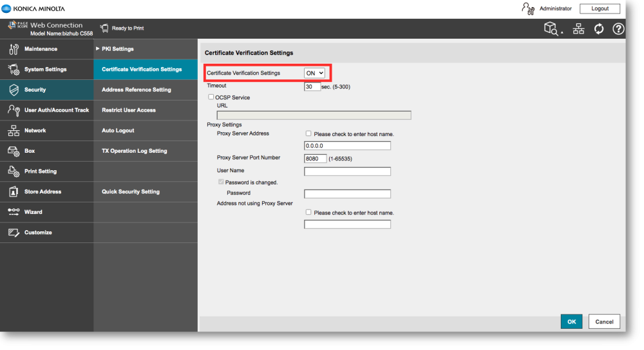Click the Network topology icon in sidebar
The width and height of the screenshot is (644, 350).
(x=14, y=130)
